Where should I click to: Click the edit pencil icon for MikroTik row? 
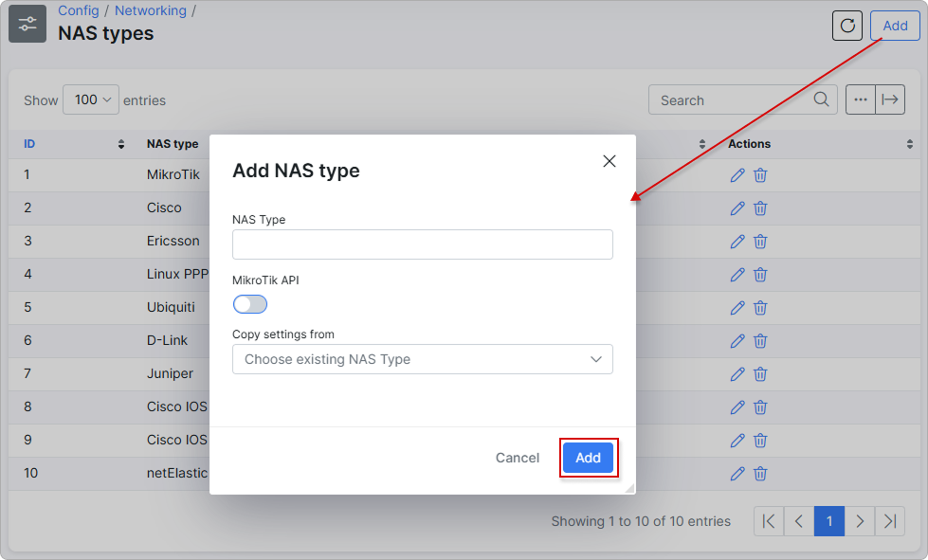[x=737, y=175]
